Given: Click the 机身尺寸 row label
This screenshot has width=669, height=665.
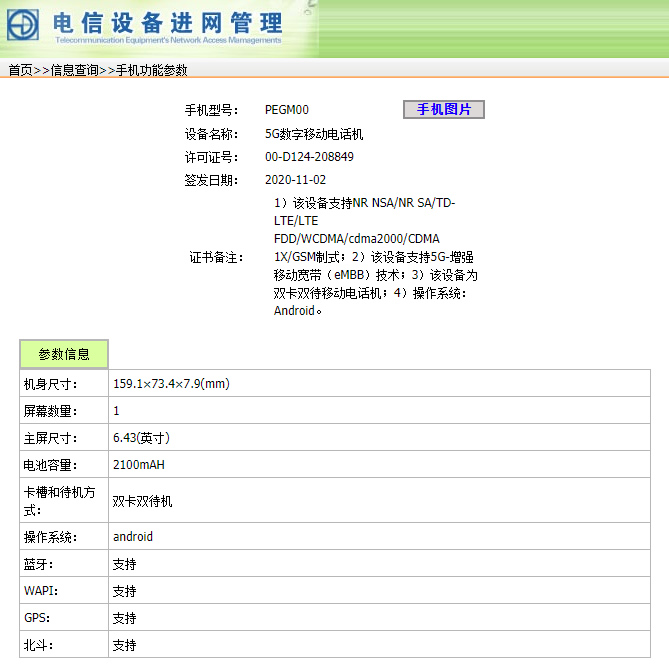Looking at the screenshot, I should pos(50,384).
